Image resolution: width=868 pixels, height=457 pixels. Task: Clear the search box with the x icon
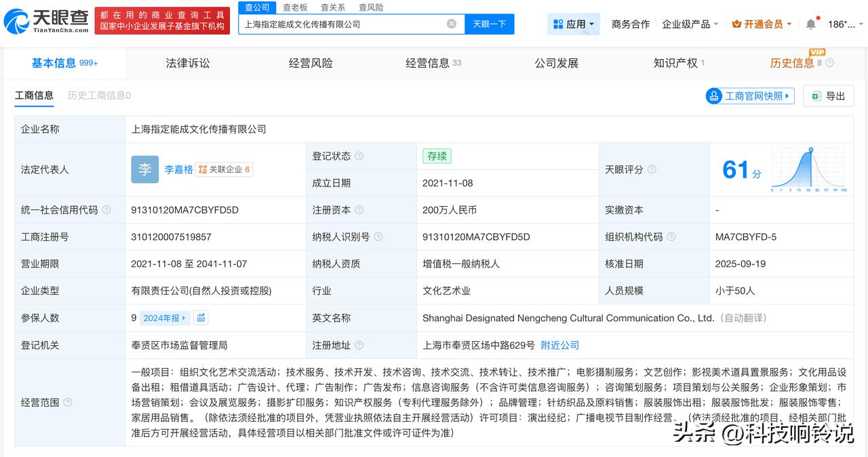(x=451, y=23)
